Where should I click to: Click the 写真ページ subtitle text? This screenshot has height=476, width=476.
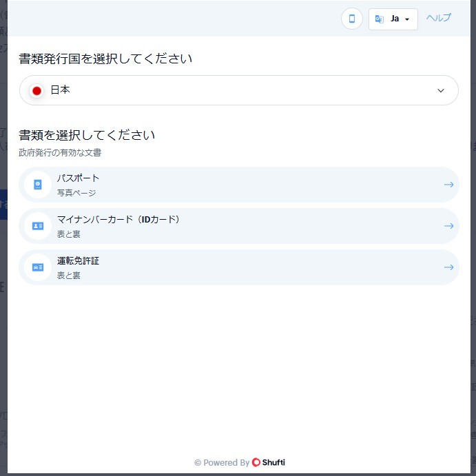76,193
